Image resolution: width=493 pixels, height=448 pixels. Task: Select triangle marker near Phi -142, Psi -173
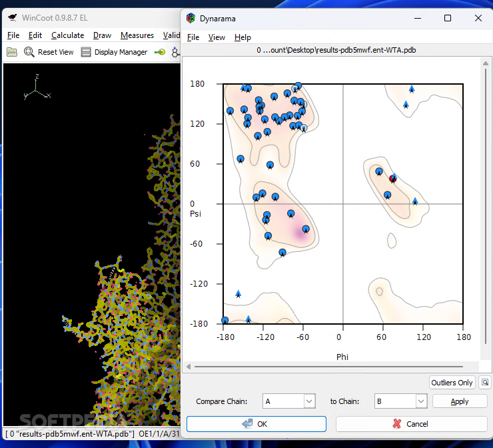pyautogui.click(x=248, y=319)
